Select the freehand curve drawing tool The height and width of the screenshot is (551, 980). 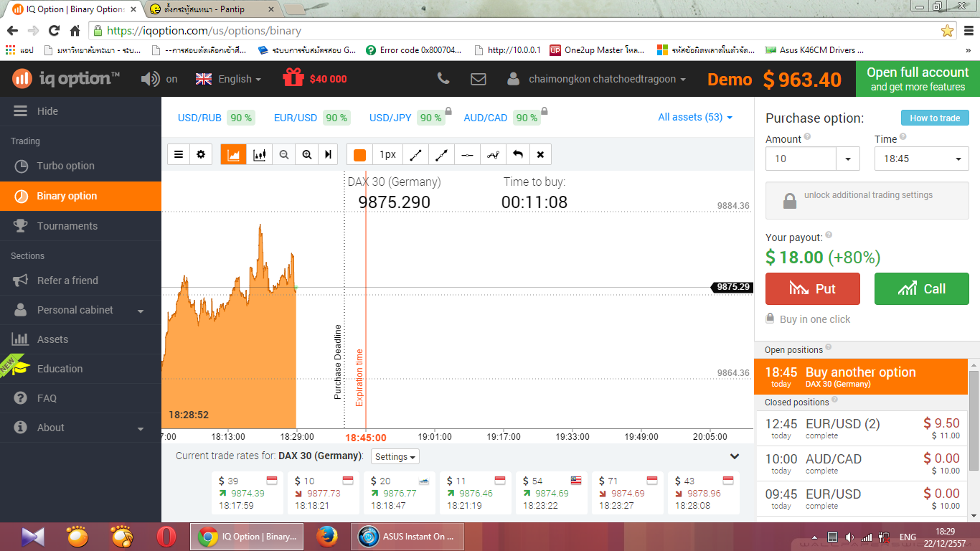[x=493, y=154]
